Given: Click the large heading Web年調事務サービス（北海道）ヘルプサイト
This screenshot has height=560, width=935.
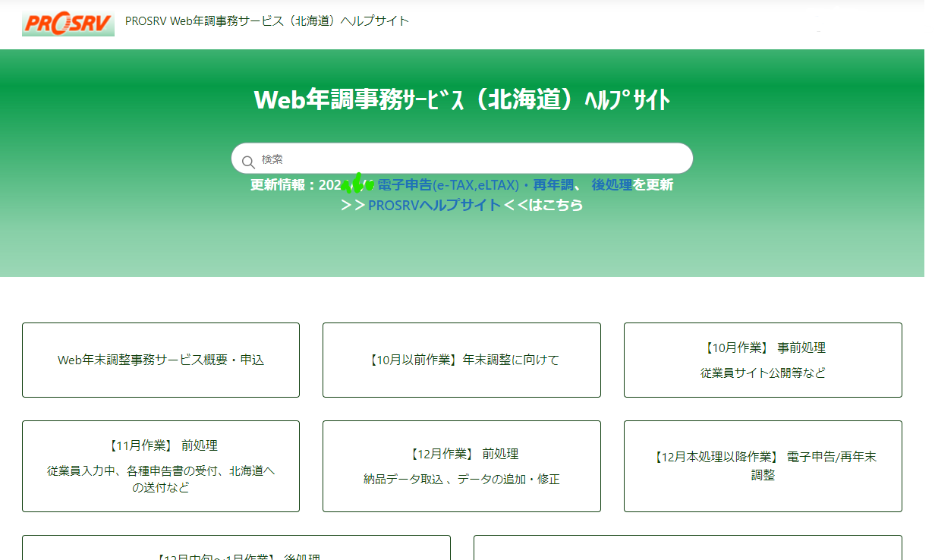Looking at the screenshot, I should tap(461, 99).
